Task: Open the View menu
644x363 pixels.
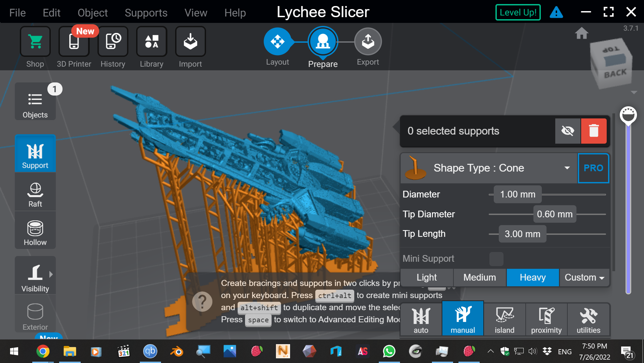Action: pyautogui.click(x=196, y=13)
